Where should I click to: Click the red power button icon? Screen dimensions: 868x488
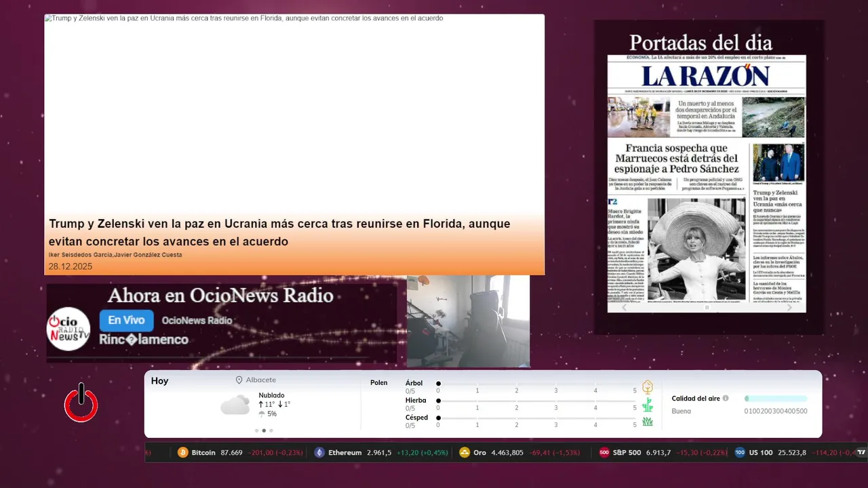pos(81,403)
